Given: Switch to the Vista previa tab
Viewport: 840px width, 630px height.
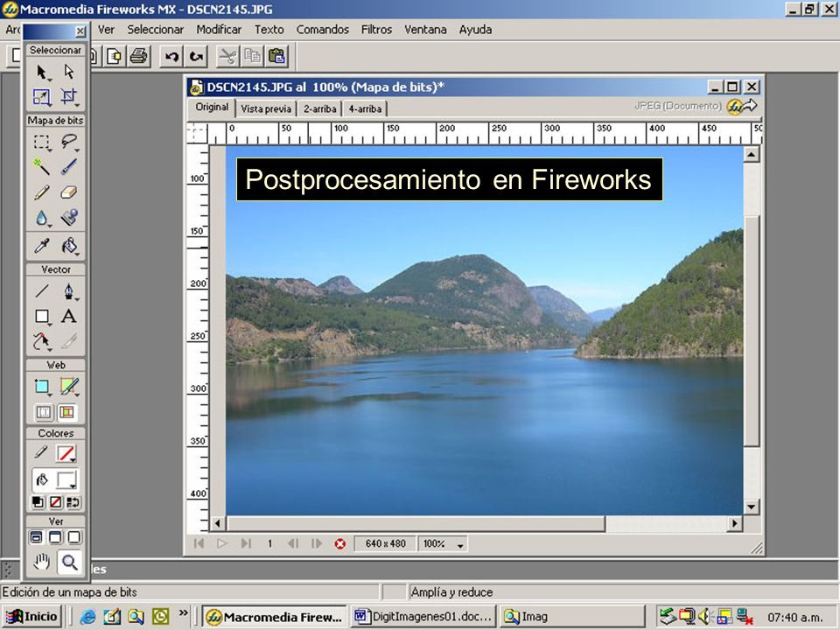Looking at the screenshot, I should coord(266,108).
